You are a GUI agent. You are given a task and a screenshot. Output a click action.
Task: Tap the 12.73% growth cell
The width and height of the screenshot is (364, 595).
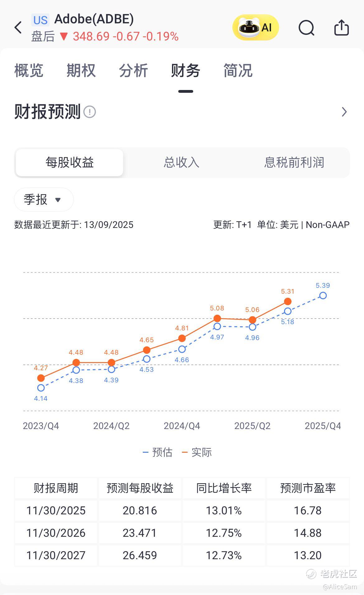point(224,555)
